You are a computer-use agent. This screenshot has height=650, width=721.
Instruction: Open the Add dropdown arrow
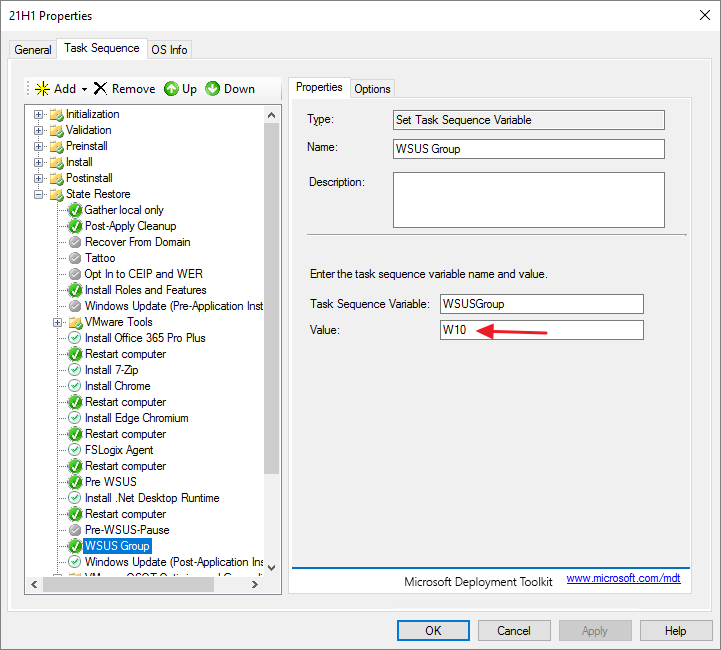pos(85,89)
